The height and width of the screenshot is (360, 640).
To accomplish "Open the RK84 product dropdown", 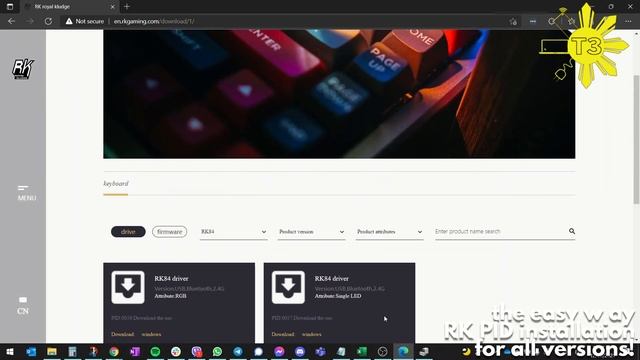I will [x=233, y=232].
